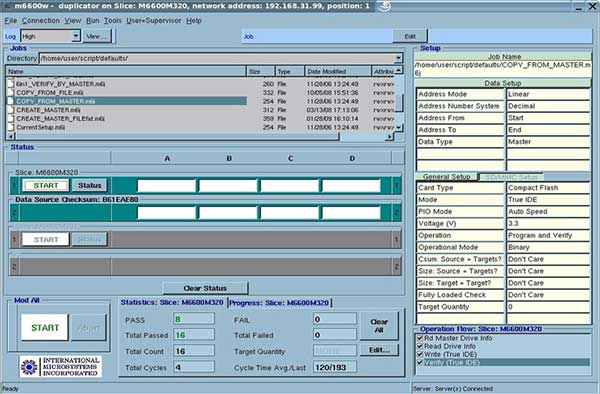600x394 pixels.
Task: Click Data Type value Master
Action: (548, 142)
